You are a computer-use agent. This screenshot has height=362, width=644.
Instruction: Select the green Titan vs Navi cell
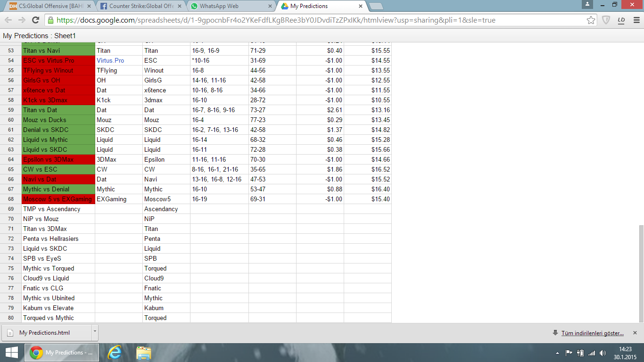coord(58,50)
